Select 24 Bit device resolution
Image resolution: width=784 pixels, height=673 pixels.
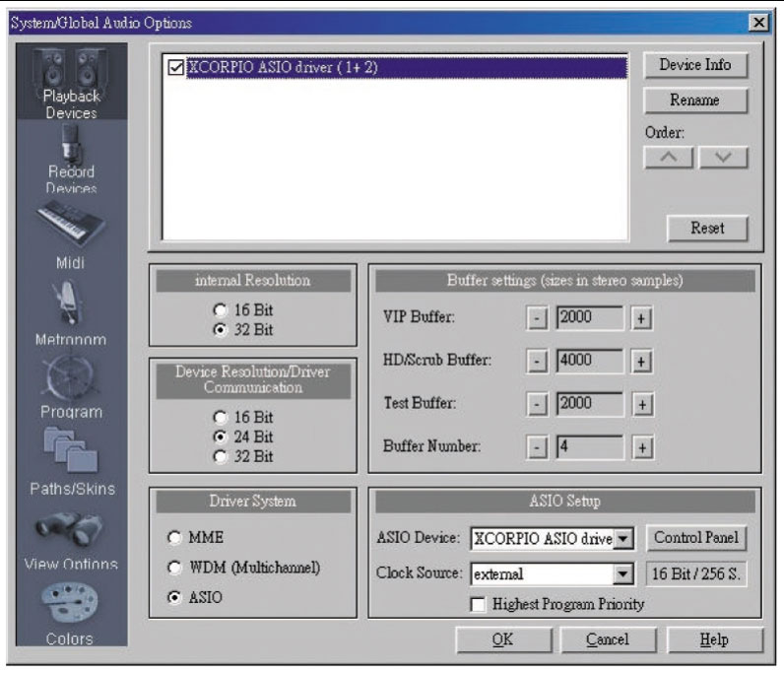click(x=220, y=437)
